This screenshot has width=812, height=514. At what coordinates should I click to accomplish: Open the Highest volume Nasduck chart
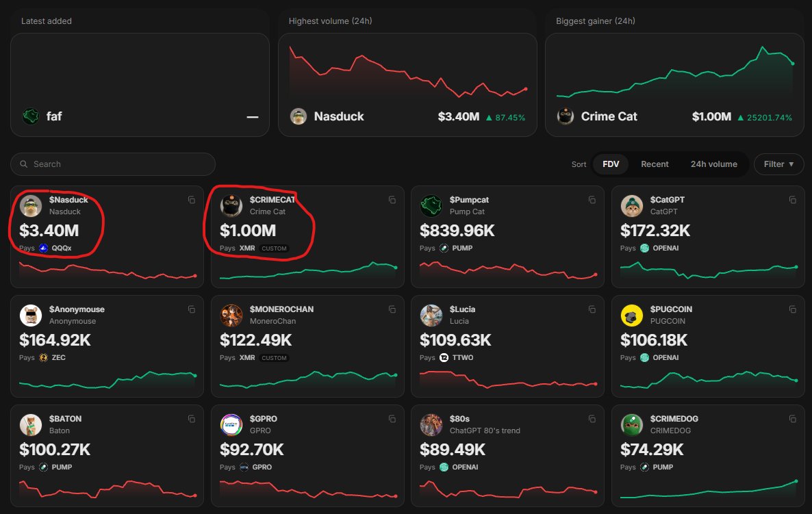(x=407, y=71)
